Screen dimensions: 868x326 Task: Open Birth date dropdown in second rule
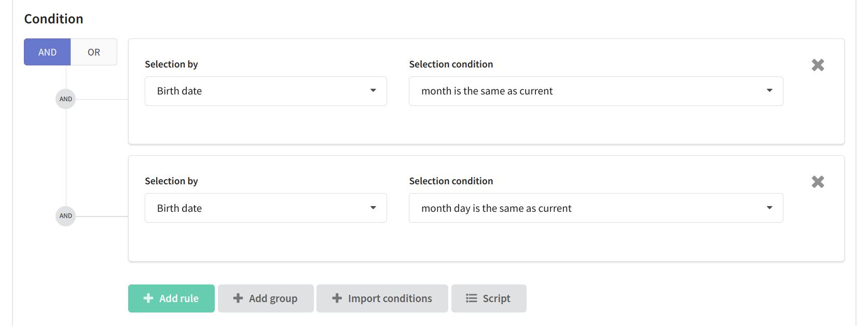[x=266, y=208]
